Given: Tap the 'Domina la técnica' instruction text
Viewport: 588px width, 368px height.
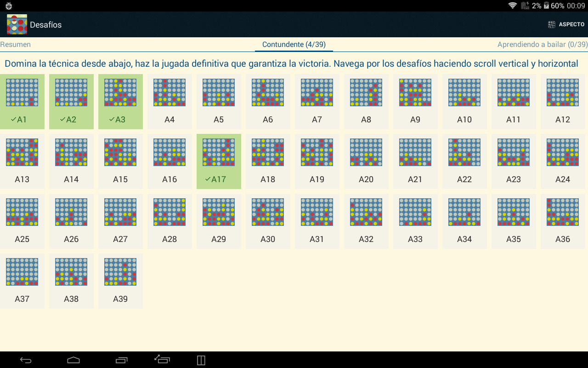Looking at the screenshot, I should coord(291,63).
